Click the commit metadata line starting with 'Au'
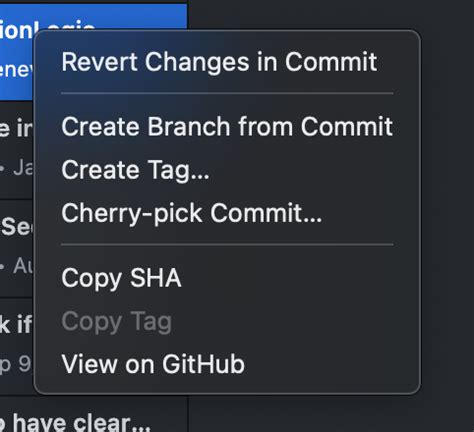474x432 pixels. (17, 266)
